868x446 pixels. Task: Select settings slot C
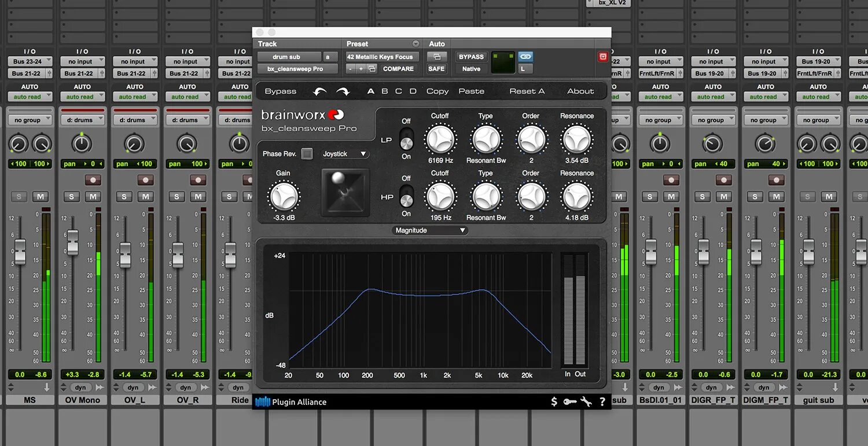click(x=399, y=91)
